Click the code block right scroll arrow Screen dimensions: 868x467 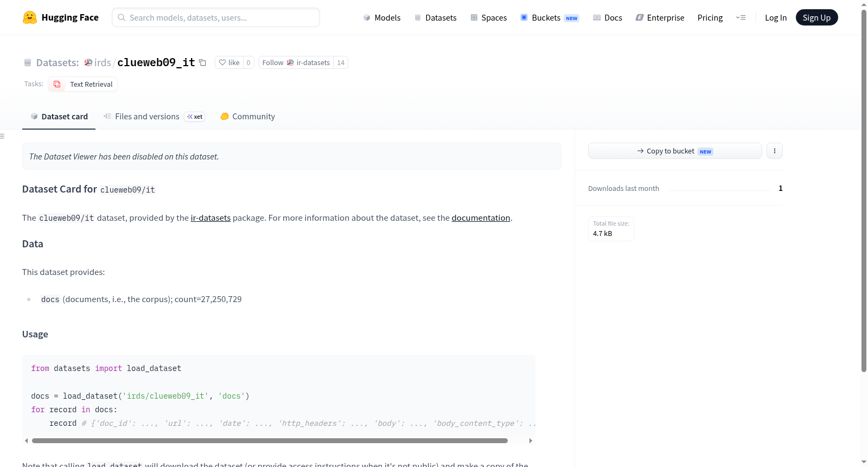click(x=531, y=441)
